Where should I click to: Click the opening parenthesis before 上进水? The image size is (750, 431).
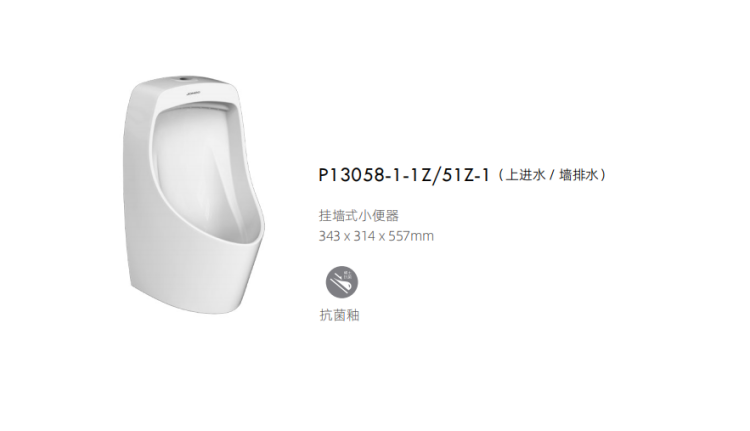click(501, 175)
